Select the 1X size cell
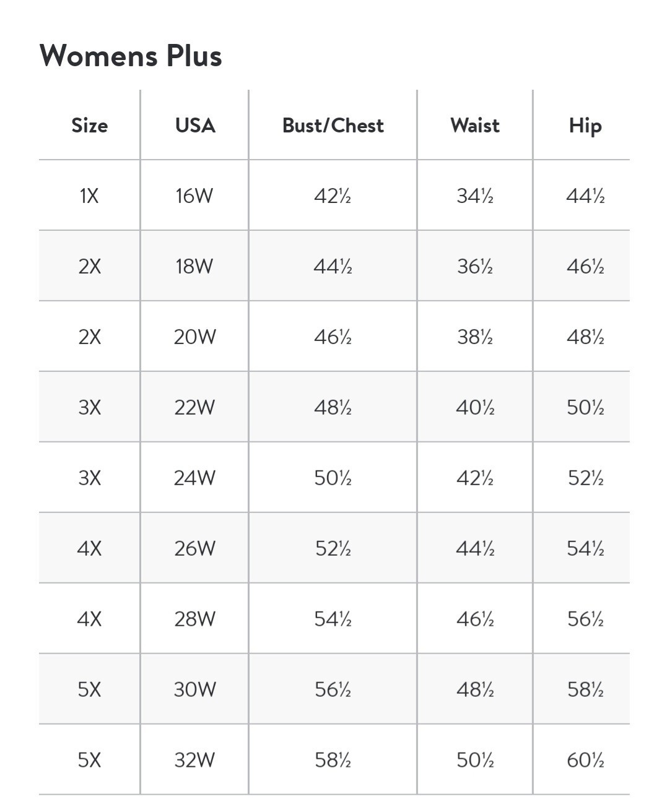 click(89, 196)
